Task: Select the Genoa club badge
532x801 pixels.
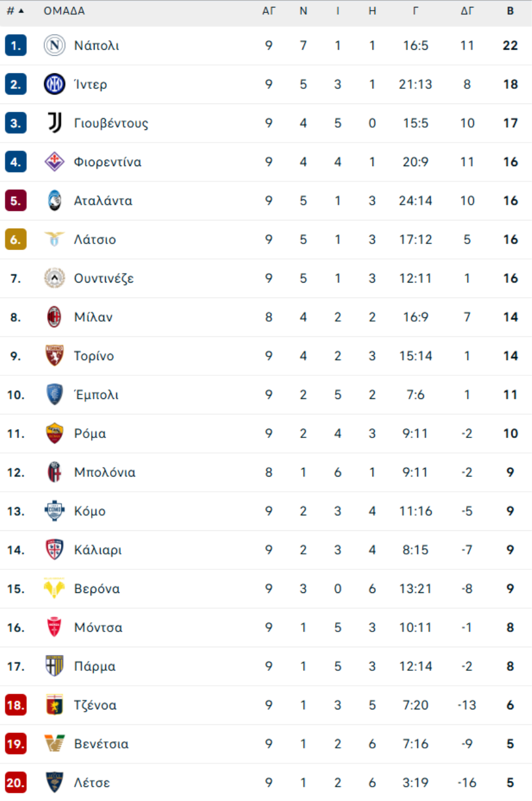Action: click(x=54, y=705)
